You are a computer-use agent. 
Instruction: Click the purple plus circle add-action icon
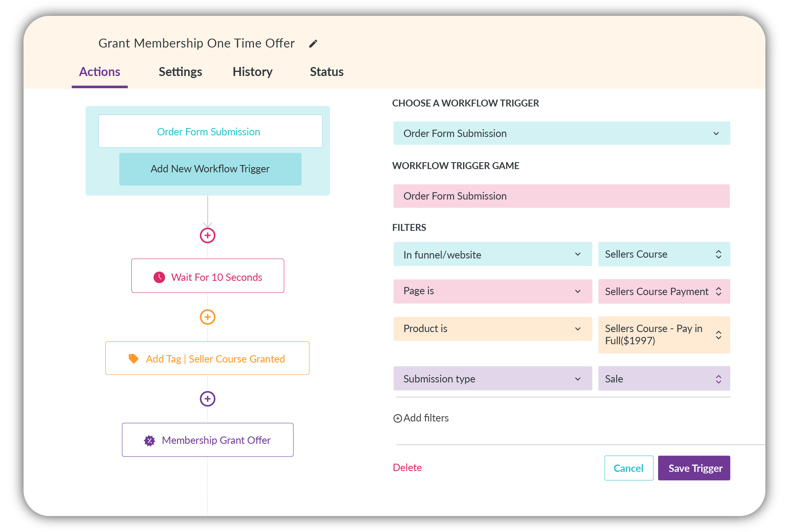point(207,399)
